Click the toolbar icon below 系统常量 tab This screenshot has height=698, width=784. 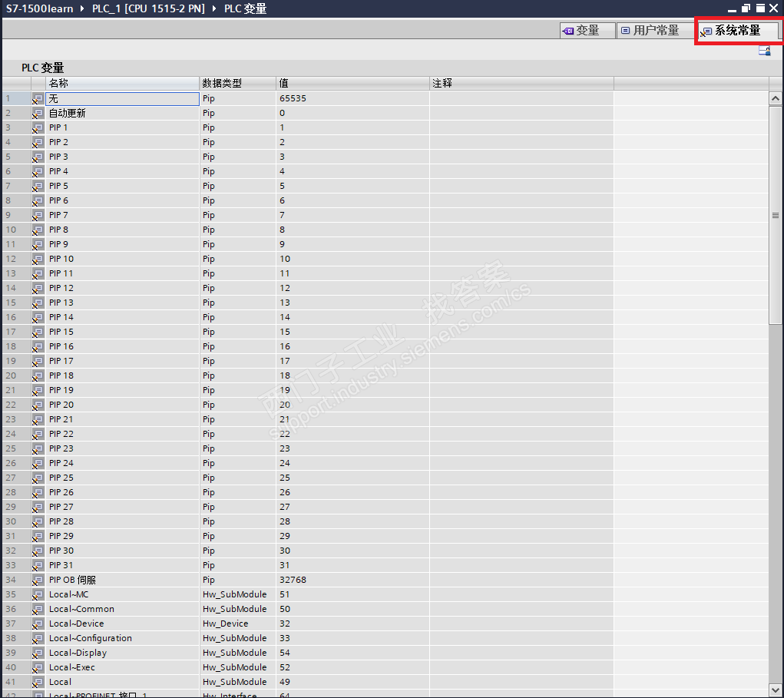pyautogui.click(x=765, y=51)
